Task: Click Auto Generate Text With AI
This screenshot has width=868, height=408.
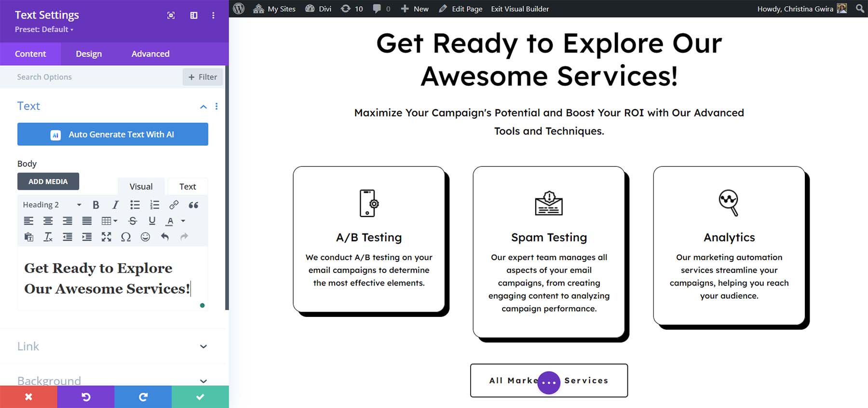Action: [x=113, y=135]
